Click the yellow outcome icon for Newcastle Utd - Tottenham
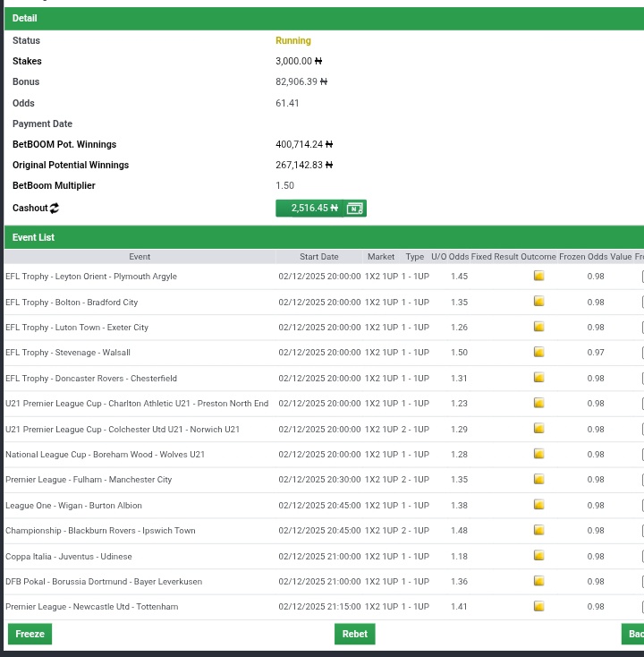644x657 pixels. (x=538, y=606)
